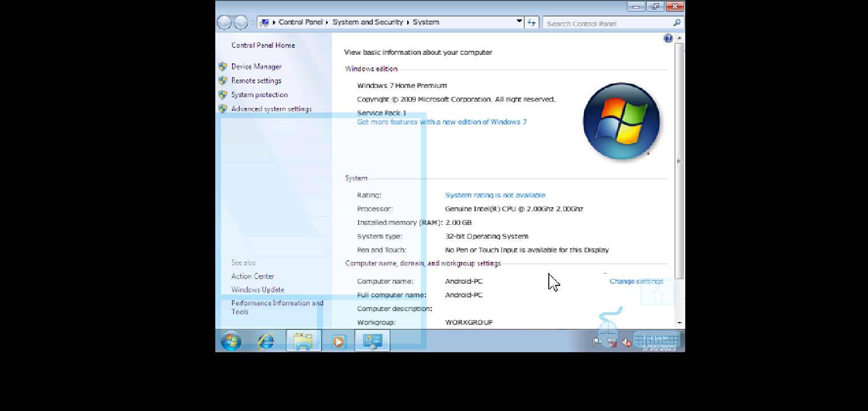Viewport: 868px width, 411px height.
Task: Click System rating is not available link
Action: [495, 195]
